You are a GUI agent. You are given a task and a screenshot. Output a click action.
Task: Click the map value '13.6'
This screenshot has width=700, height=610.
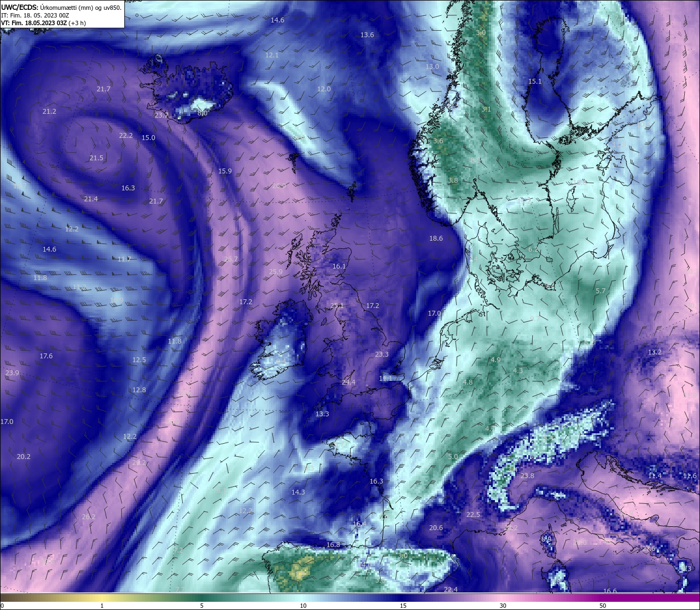(367, 35)
